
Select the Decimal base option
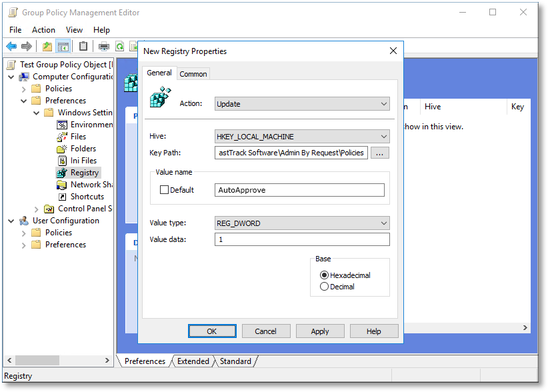click(x=325, y=287)
